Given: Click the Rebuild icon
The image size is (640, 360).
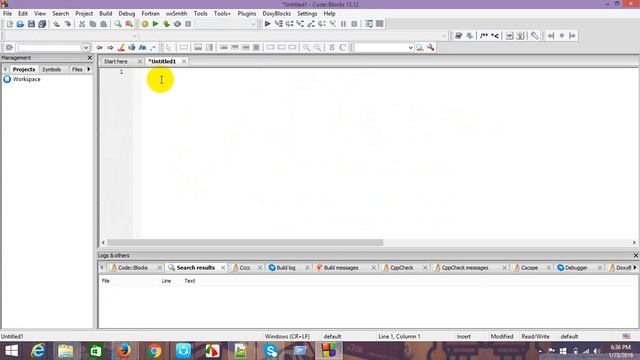Looking at the screenshot, I should (177, 24).
